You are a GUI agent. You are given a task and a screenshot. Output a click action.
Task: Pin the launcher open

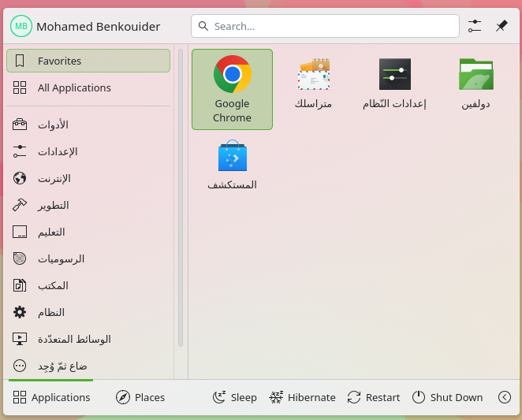(x=501, y=26)
